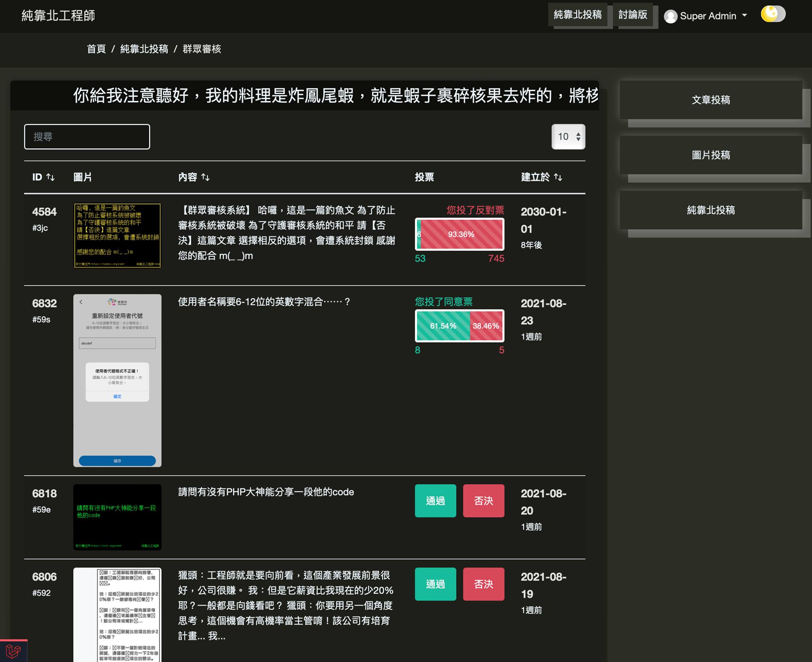
Task: Select 群眾審核 breadcrumb text
Action: pos(202,49)
